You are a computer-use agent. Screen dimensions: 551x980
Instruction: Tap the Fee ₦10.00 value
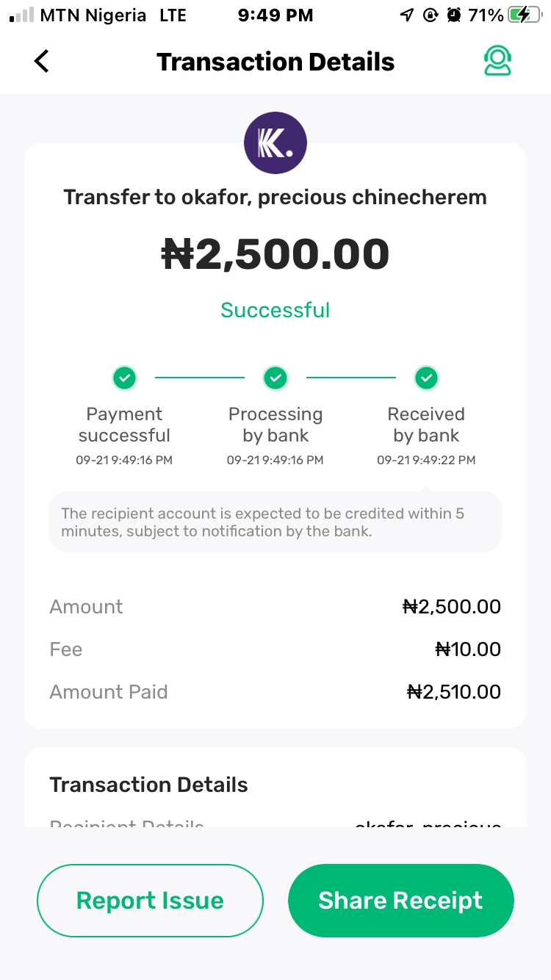coord(468,649)
